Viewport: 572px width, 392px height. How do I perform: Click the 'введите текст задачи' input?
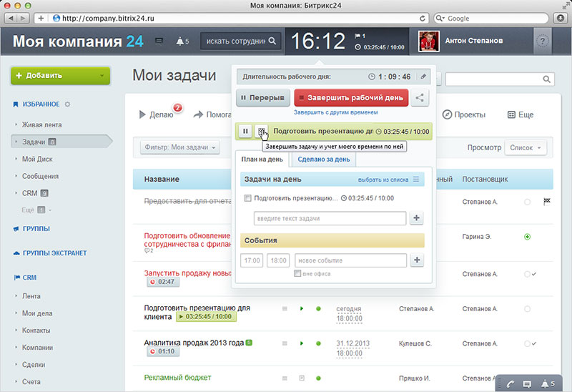coord(330,218)
